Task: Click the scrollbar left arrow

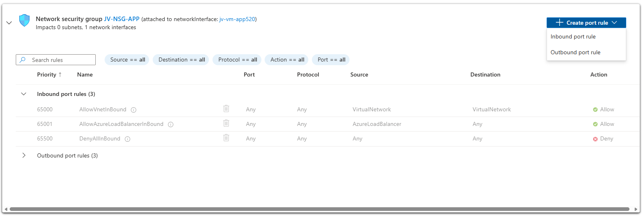Action: [x=6, y=209]
